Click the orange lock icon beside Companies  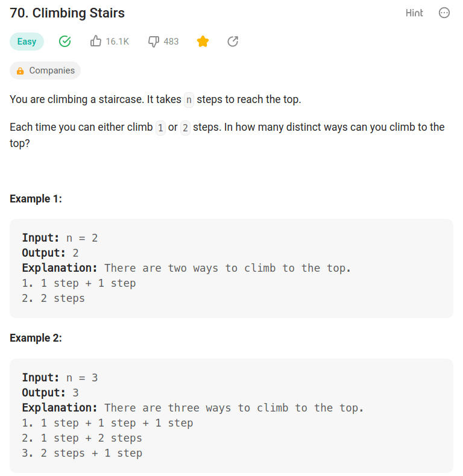(20, 70)
